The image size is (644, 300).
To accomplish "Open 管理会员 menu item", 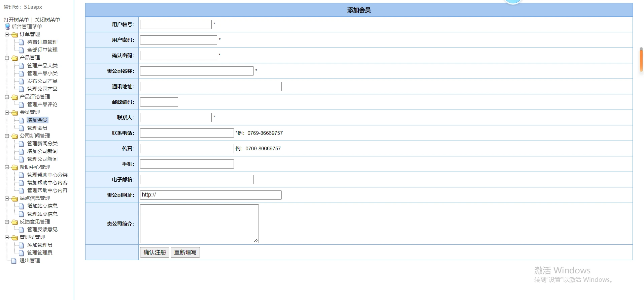I will 37,128.
